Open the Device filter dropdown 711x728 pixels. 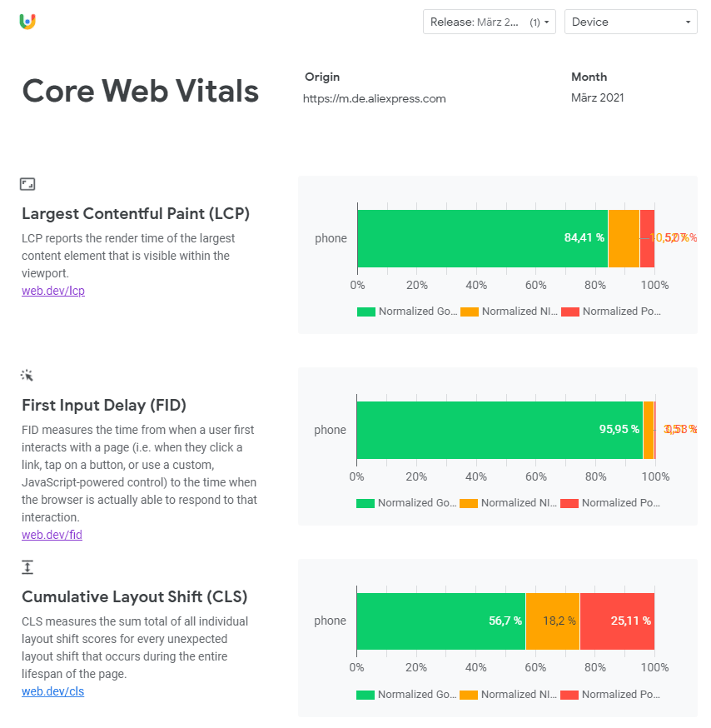click(631, 22)
